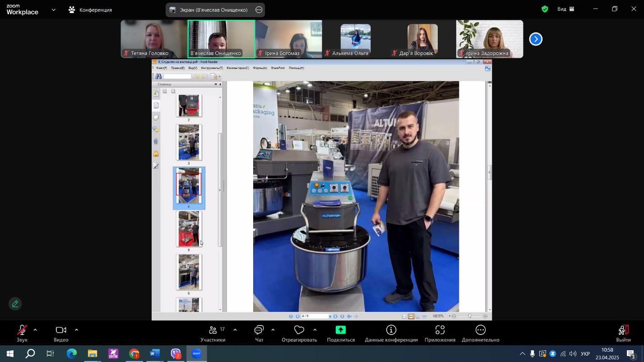Open Zoom Apps (Приложения)
The height and width of the screenshot is (362, 644).
pos(440,335)
